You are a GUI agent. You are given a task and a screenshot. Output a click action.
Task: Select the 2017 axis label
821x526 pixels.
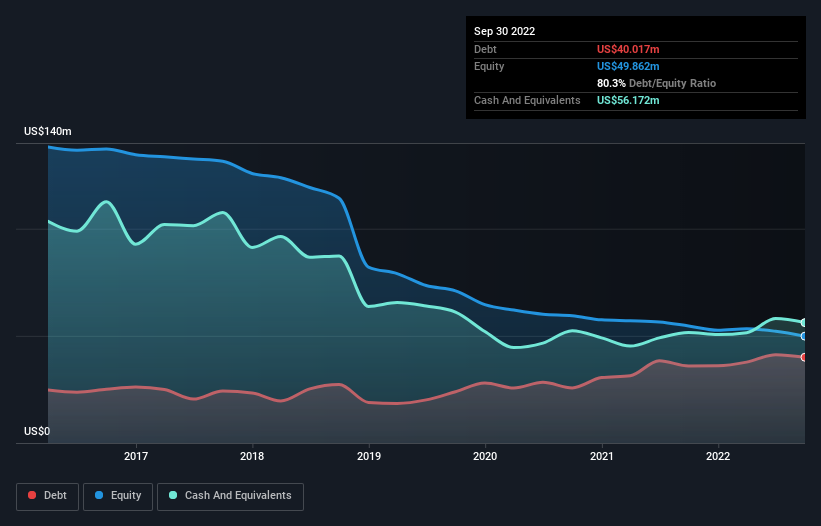(x=136, y=456)
